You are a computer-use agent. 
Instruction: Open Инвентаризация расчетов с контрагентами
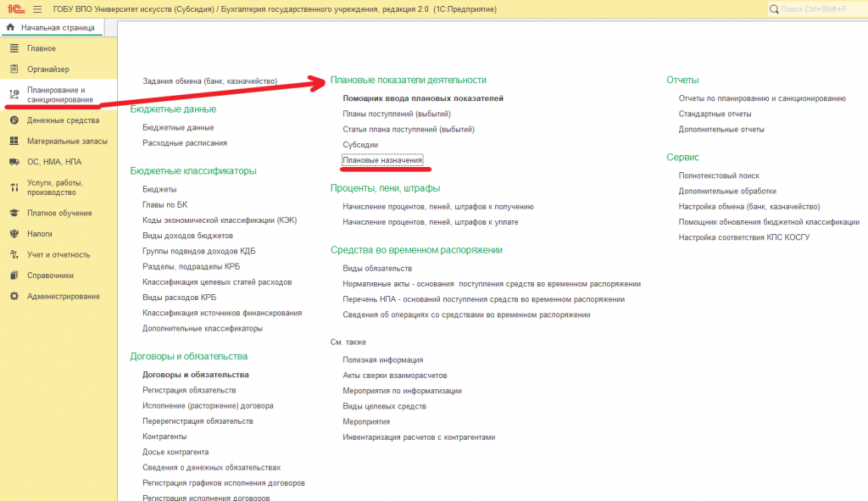[x=419, y=437]
